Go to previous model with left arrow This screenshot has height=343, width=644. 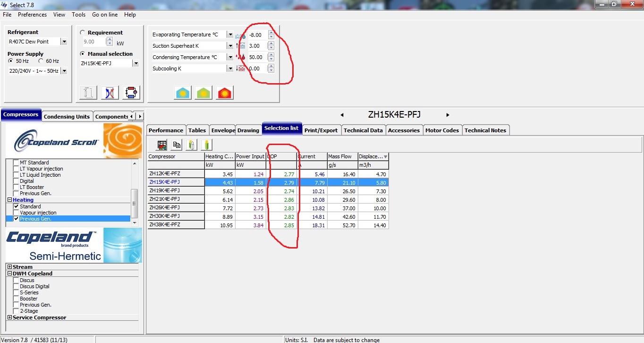coord(342,115)
